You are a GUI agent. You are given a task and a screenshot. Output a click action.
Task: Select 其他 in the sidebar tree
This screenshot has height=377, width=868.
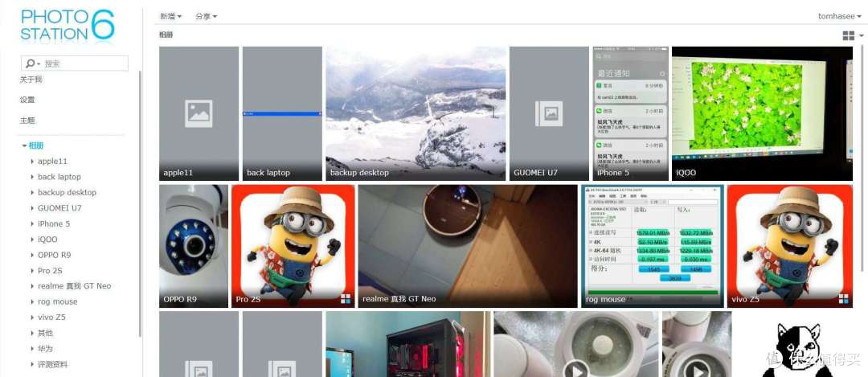point(45,334)
